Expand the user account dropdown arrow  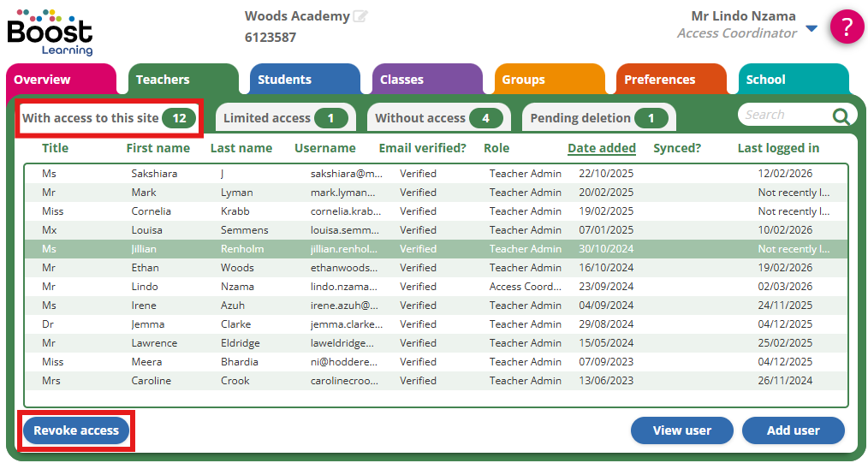click(812, 29)
